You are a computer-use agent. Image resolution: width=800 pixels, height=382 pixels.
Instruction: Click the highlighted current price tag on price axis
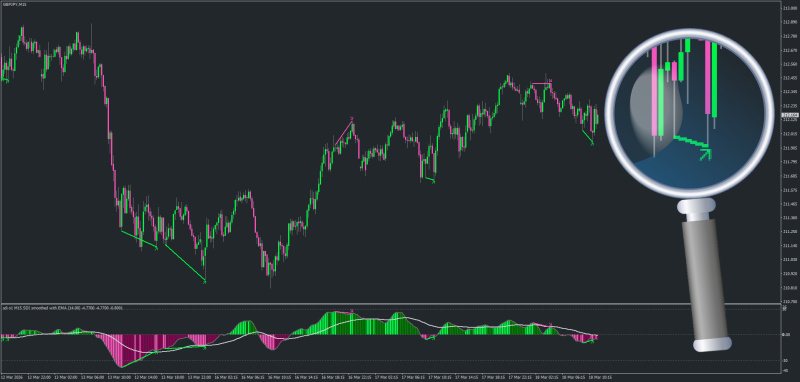(790, 115)
